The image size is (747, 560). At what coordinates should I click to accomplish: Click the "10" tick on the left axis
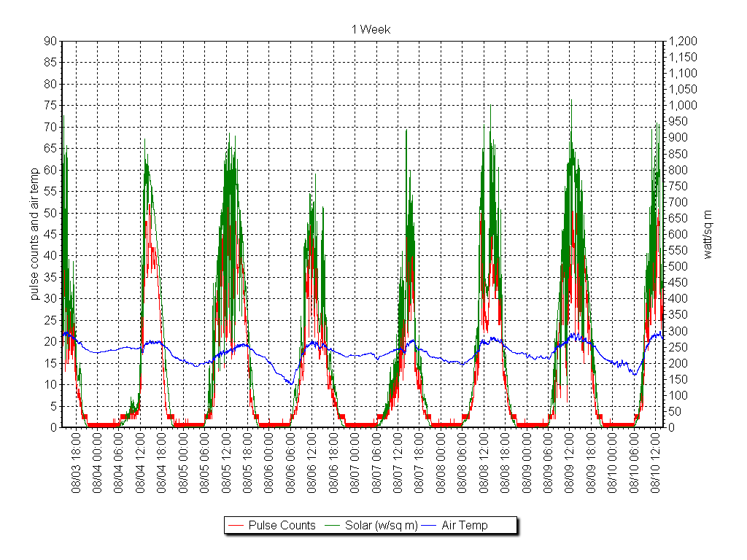pyautogui.click(x=50, y=384)
